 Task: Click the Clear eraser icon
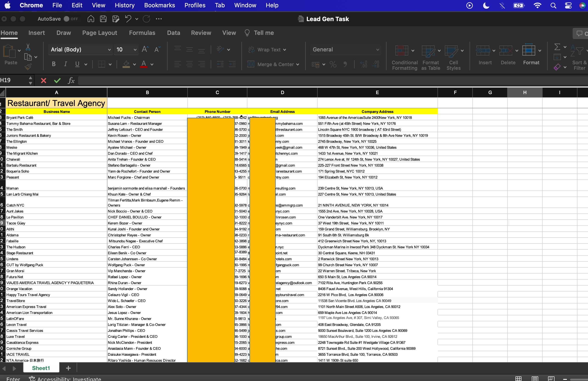click(x=557, y=67)
